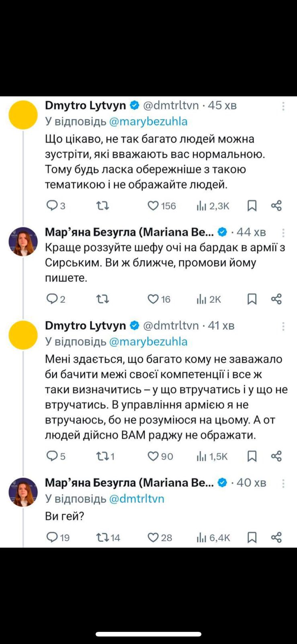
Task: View analytics of tweet with 2K views
Action: 202,299
